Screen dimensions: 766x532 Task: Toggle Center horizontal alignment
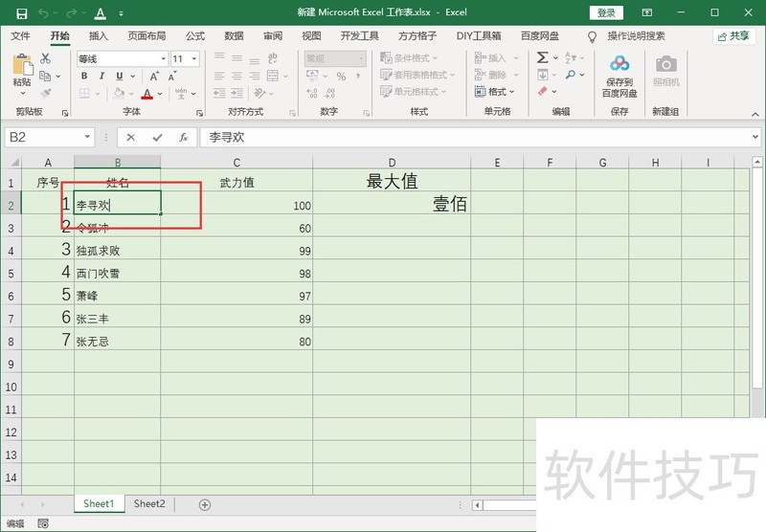point(237,76)
